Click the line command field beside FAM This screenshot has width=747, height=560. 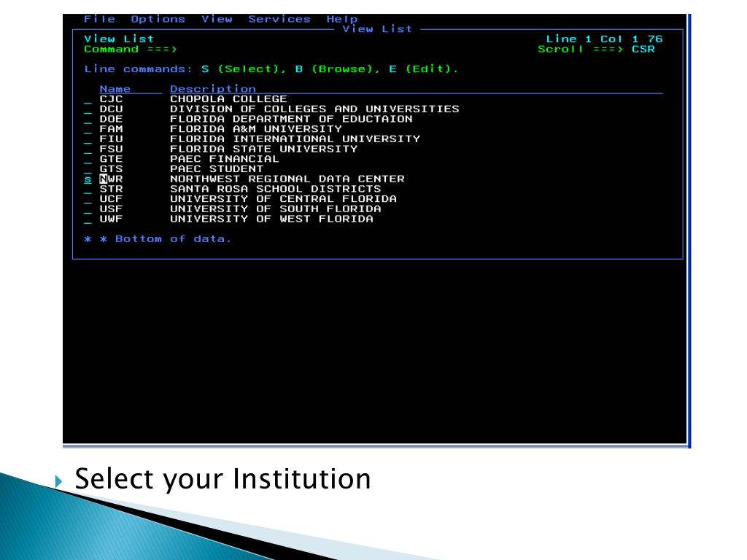88,130
